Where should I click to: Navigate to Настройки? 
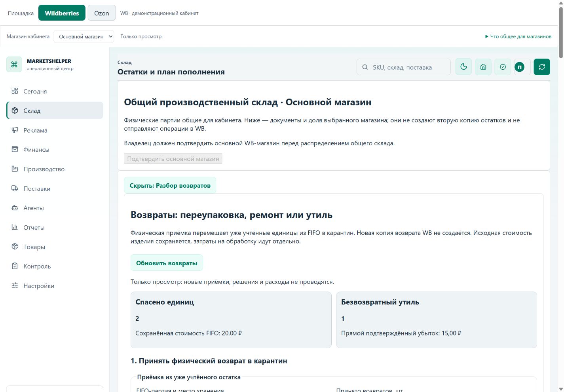click(x=55, y=285)
